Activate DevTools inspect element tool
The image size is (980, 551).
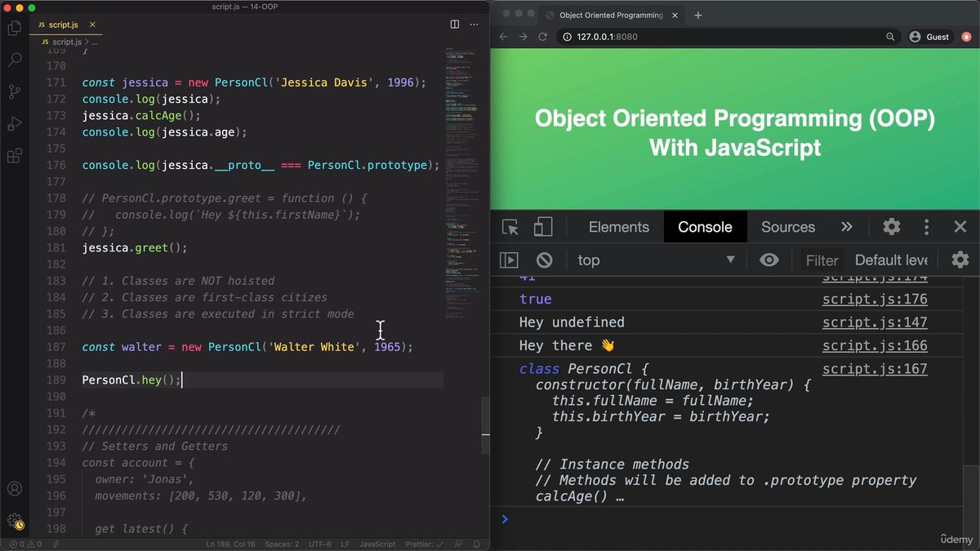510,227
